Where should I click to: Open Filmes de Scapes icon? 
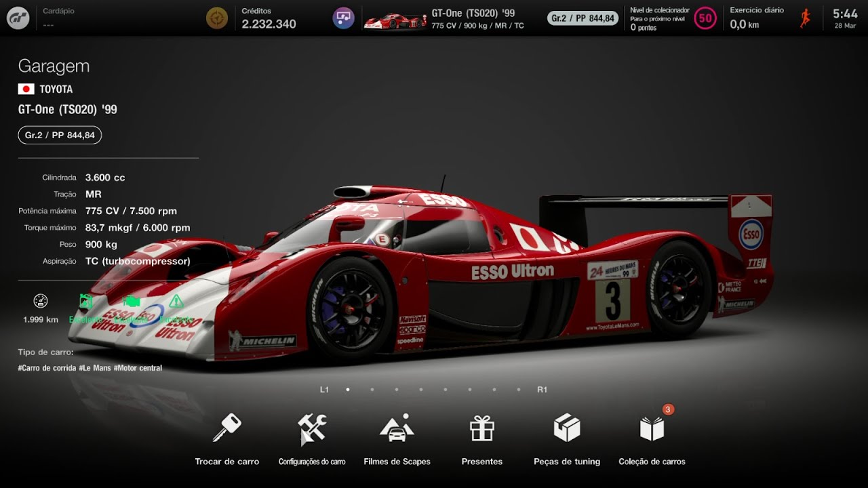coord(397,428)
